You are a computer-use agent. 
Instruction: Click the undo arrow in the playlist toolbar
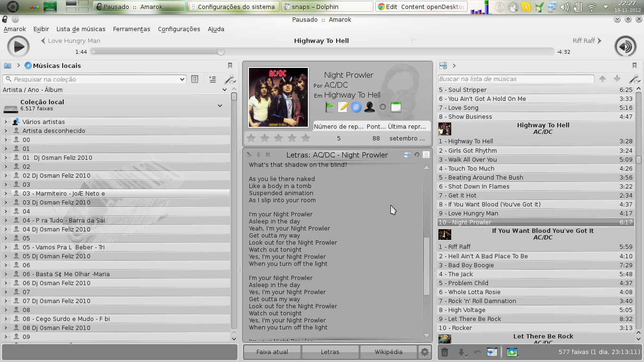pyautogui.click(x=478, y=352)
